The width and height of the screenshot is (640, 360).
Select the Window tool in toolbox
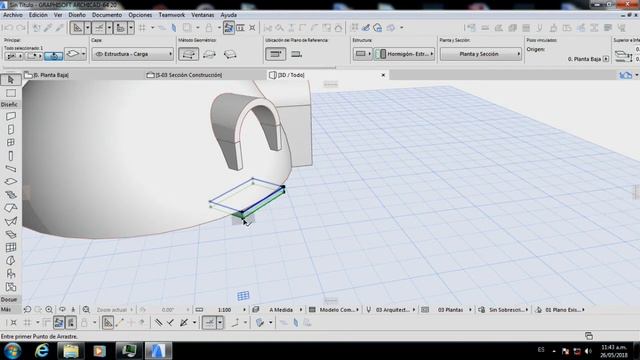coord(11,142)
